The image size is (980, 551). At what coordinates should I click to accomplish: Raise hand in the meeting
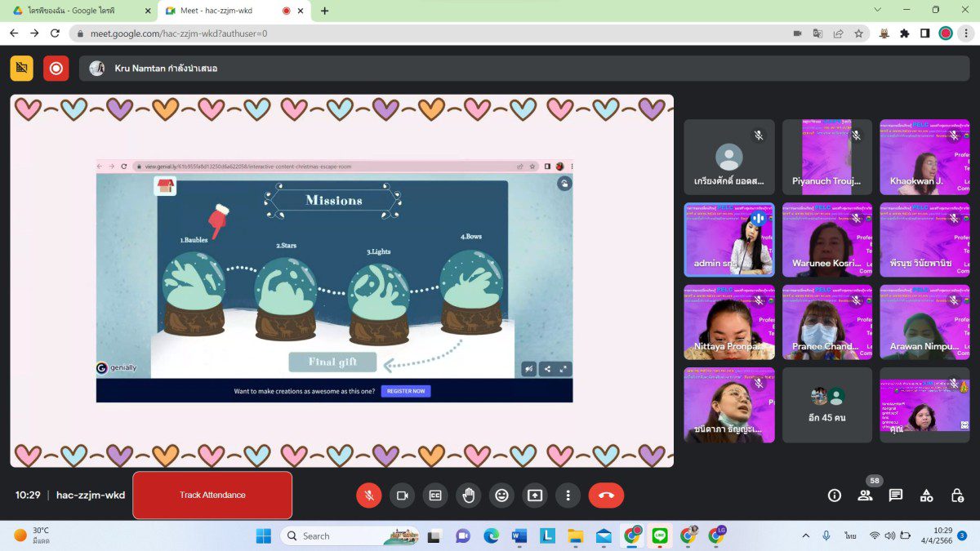pos(469,495)
